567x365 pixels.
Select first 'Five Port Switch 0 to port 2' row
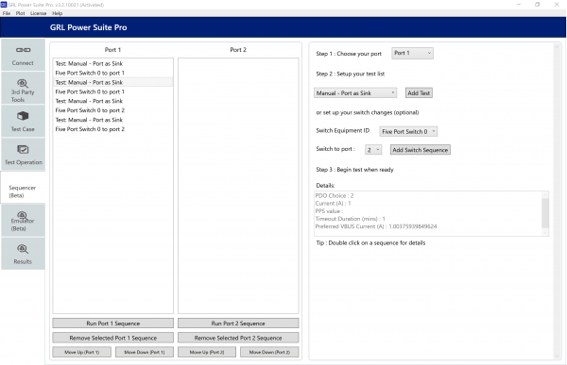click(113, 110)
